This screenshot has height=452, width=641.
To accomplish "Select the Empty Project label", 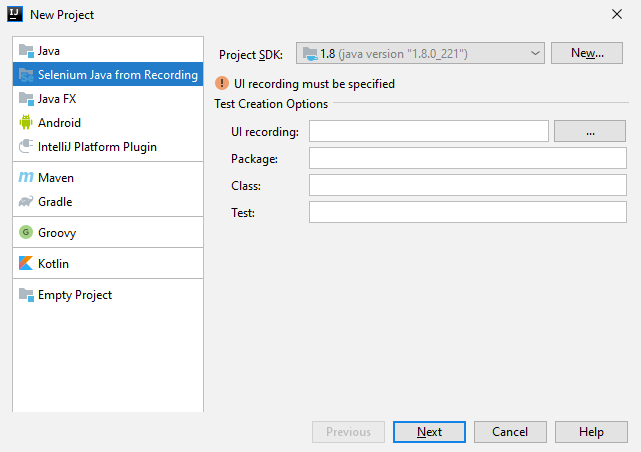I will 75,295.
